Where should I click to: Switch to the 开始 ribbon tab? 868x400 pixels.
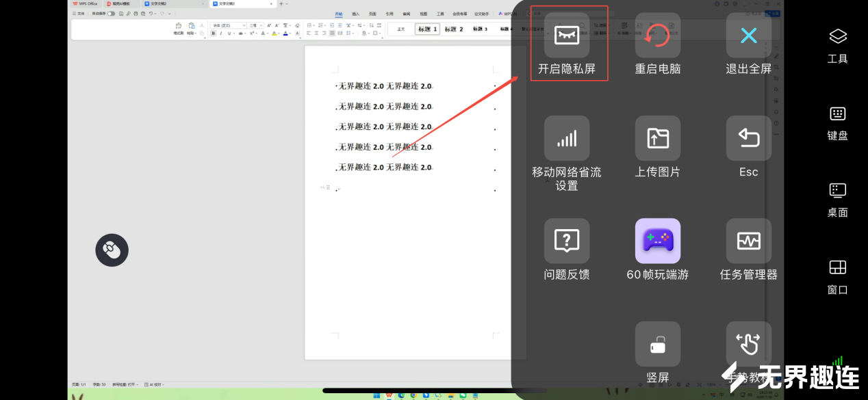[339, 14]
